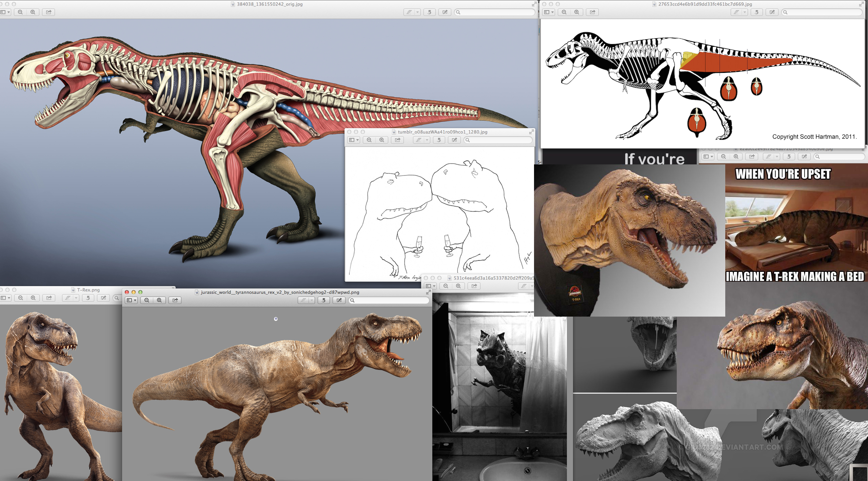Zoom out in the 'When you're upset' meme window
Viewport: 868px width, 481px height.
pos(724,157)
